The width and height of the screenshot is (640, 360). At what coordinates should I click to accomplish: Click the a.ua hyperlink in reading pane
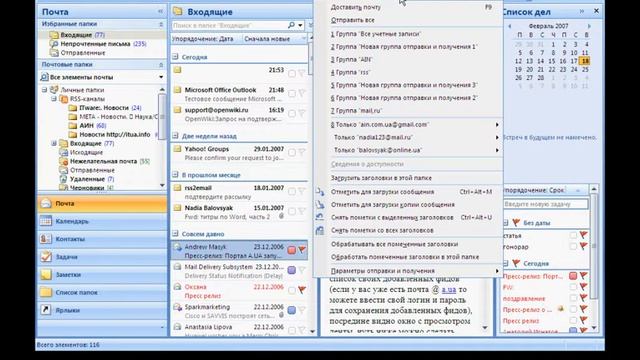pos(449,289)
